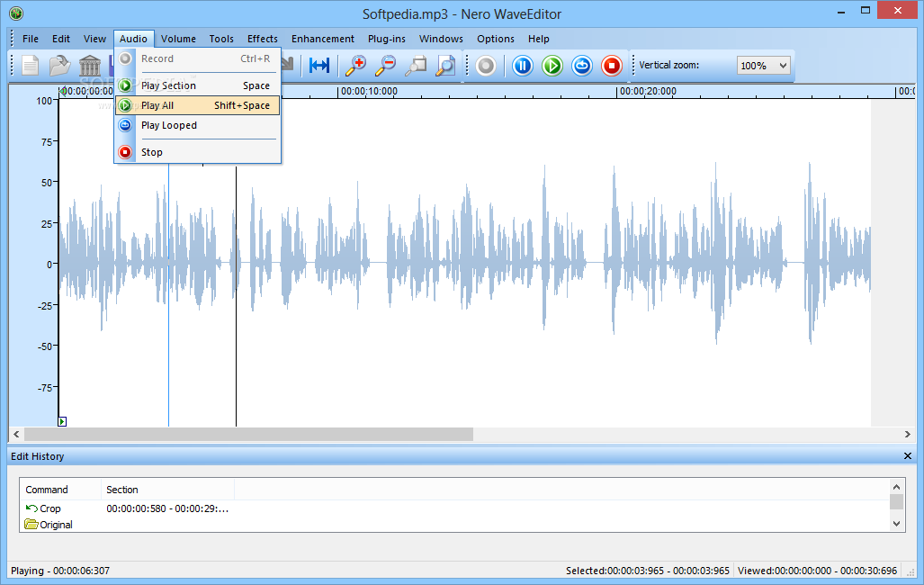Open the Effects menu

(263, 39)
